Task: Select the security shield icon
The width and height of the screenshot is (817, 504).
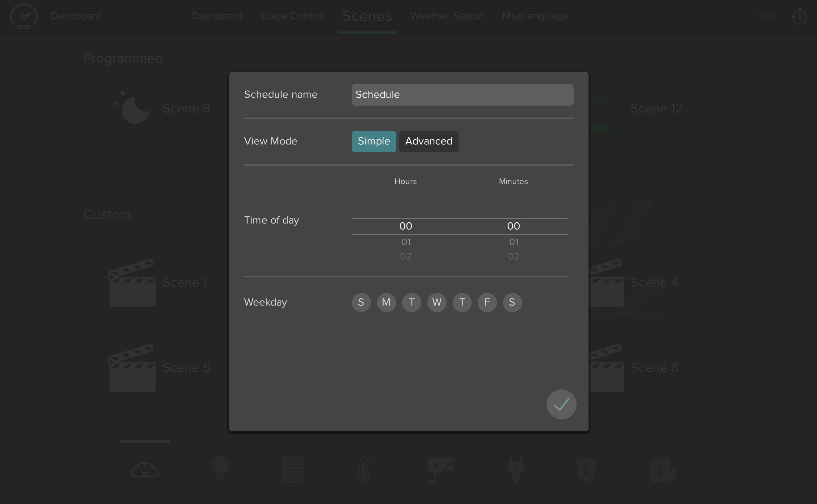Action: (x=586, y=469)
